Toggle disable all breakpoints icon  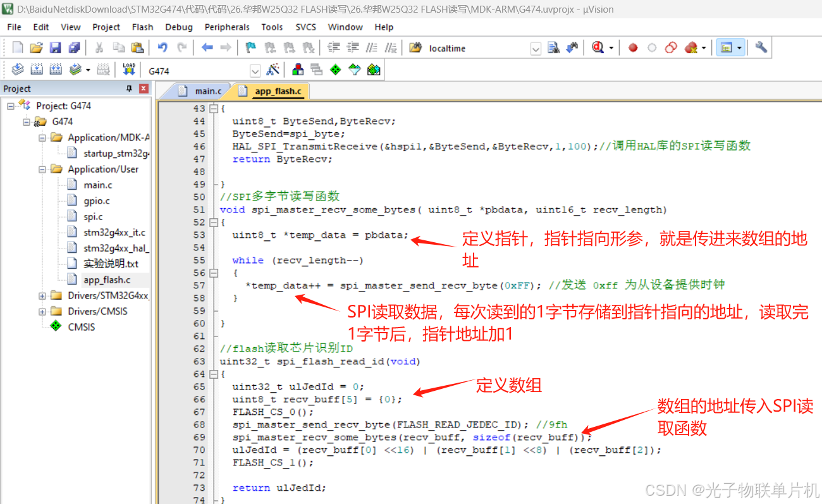pyautogui.click(x=671, y=48)
